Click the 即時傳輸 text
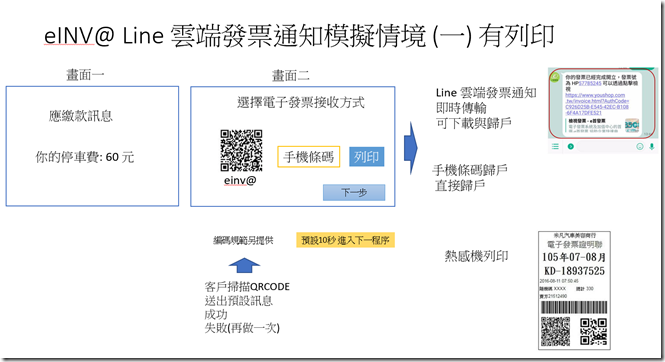The height and width of the screenshot is (362, 665). [x=461, y=108]
